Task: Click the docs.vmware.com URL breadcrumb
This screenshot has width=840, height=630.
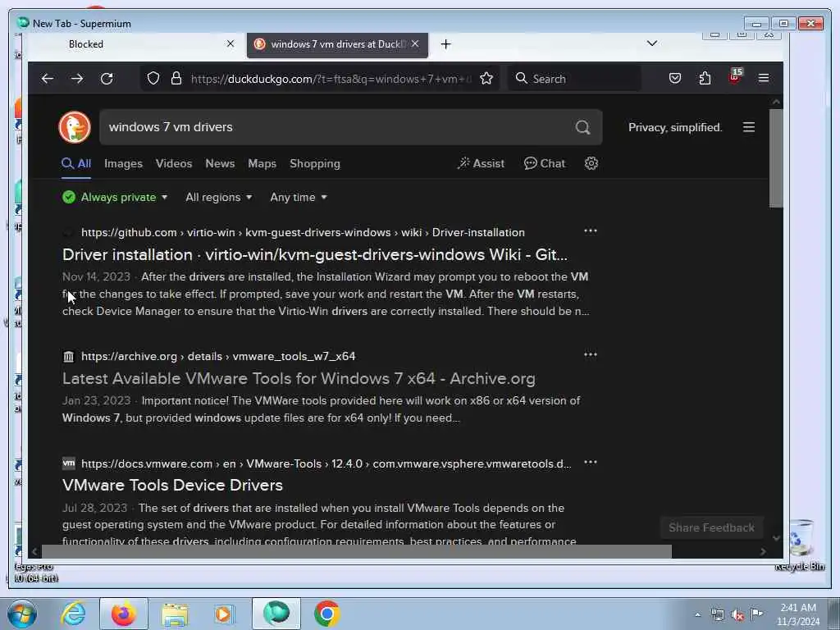Action: [x=326, y=464]
